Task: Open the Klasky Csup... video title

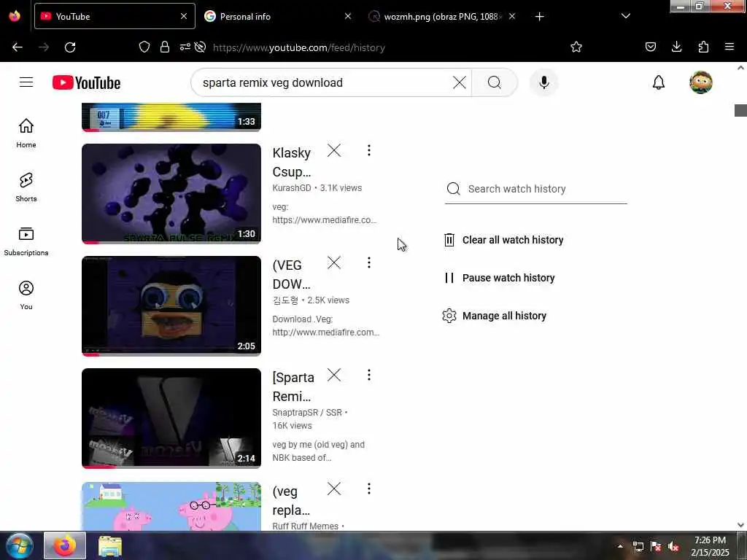Action: click(x=292, y=163)
